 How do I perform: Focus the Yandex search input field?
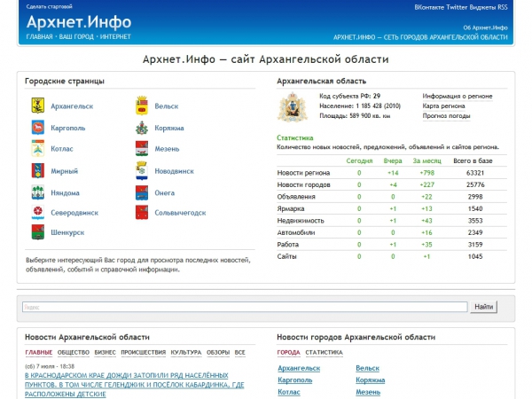tap(245, 307)
